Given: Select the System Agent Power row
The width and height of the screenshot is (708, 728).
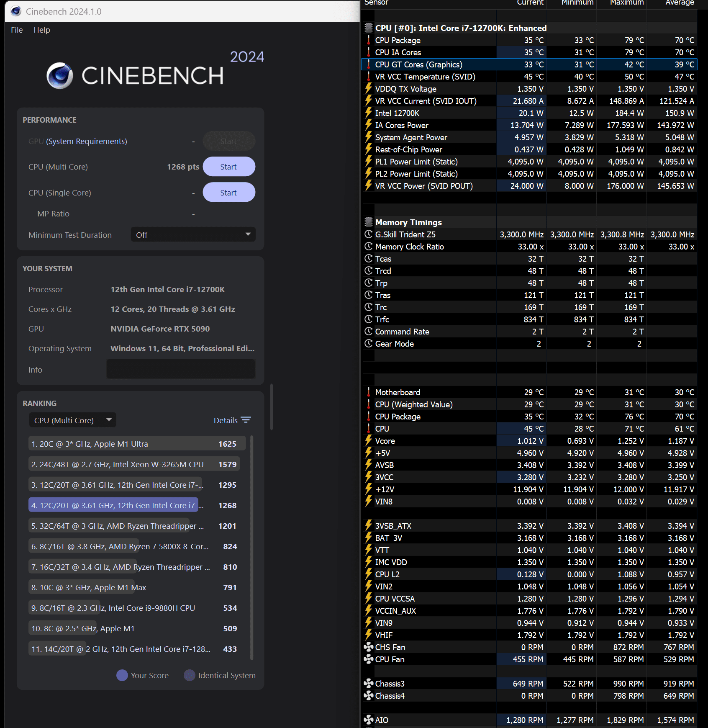Looking at the screenshot, I should pos(529,137).
